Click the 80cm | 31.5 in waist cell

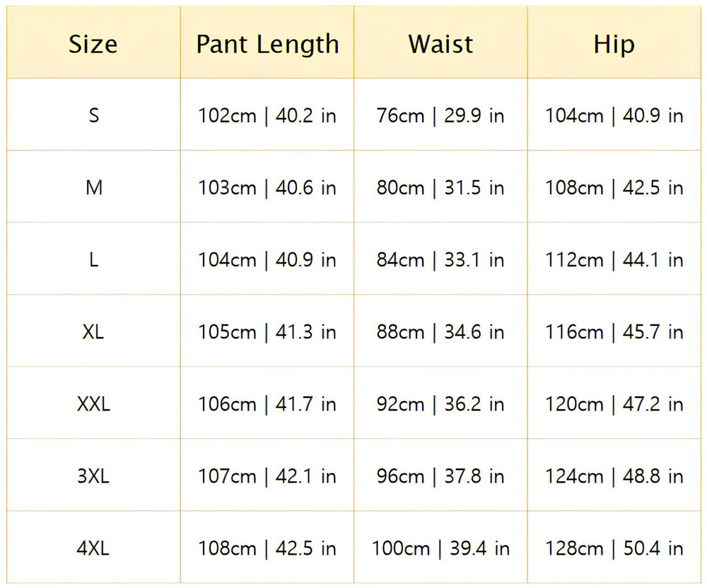(x=440, y=187)
